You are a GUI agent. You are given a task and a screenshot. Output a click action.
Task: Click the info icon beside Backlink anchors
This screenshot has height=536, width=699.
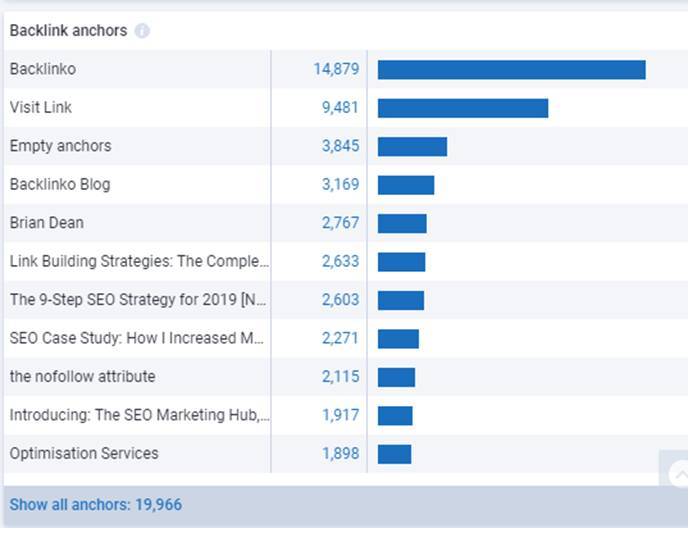[142, 31]
